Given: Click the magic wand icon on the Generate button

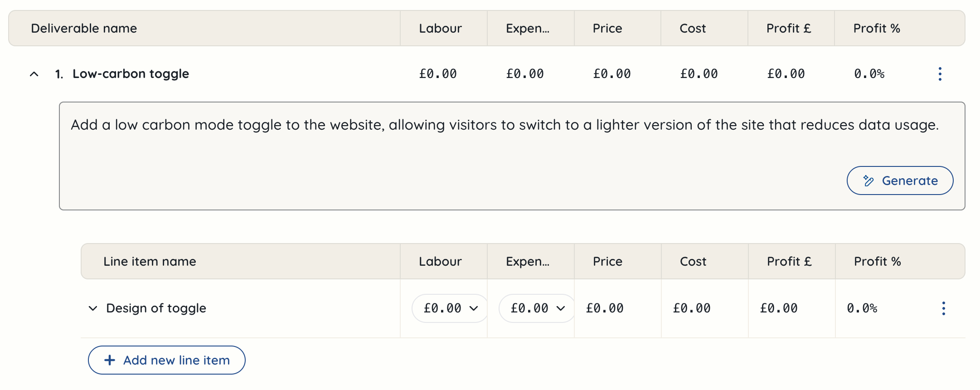Looking at the screenshot, I should (868, 181).
